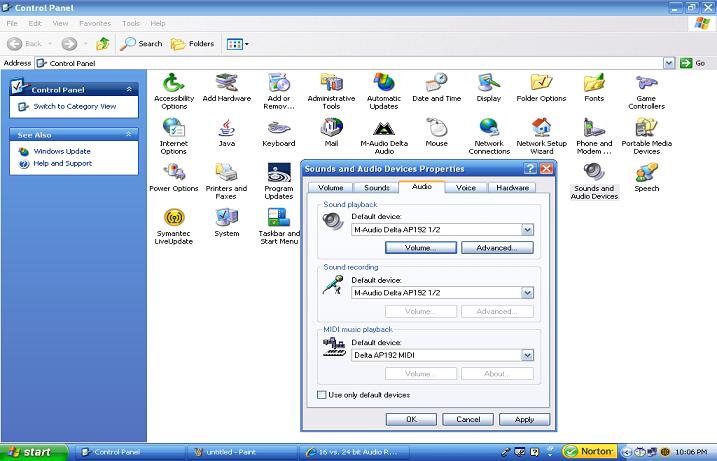Open the File menu
This screenshot has width=717, height=461.
point(12,23)
